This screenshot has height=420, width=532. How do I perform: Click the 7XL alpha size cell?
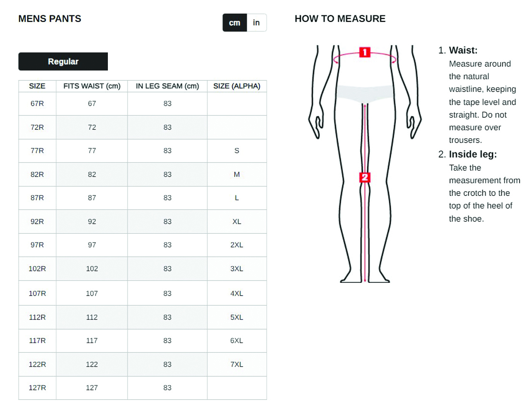tap(237, 364)
